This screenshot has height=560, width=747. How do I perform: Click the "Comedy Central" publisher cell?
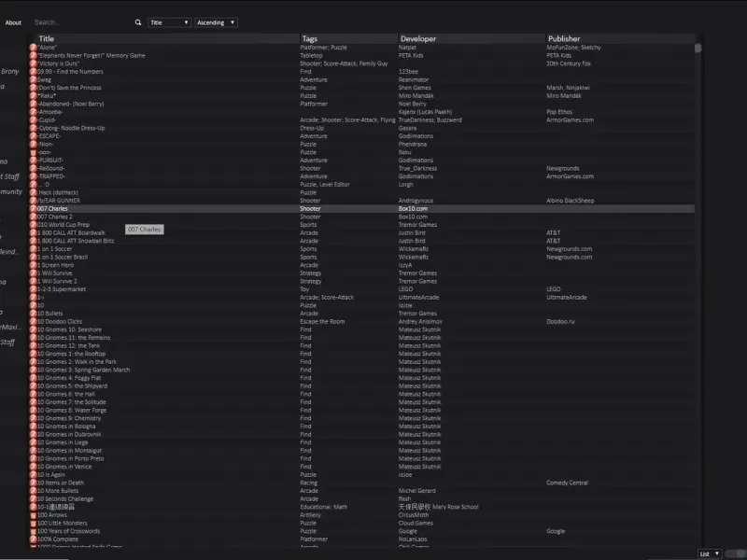tap(568, 483)
